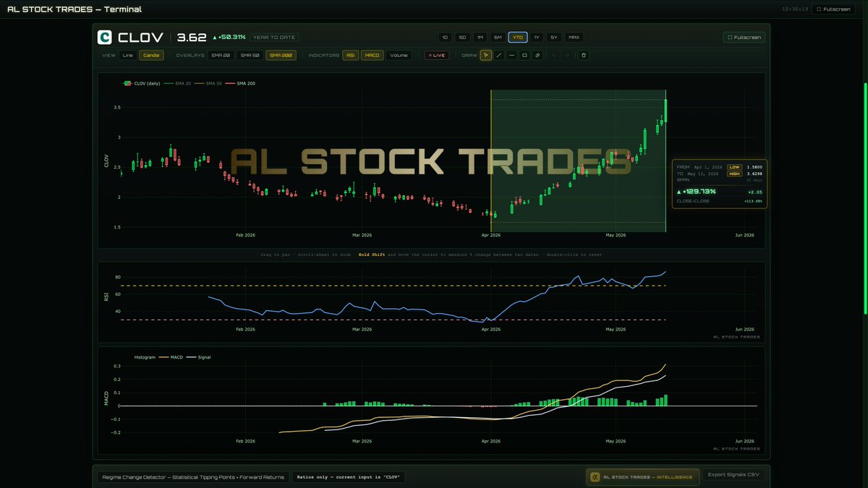Delete all drawings with trash icon
Screen dimensions: 868x488
[584, 55]
